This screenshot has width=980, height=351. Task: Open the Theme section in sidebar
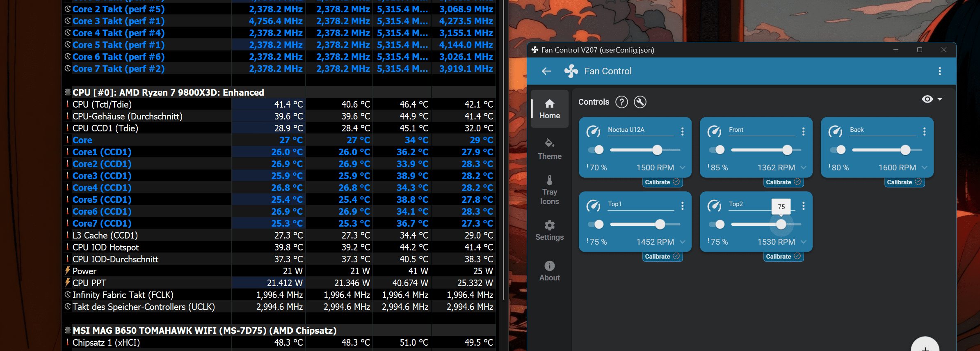[550, 149]
